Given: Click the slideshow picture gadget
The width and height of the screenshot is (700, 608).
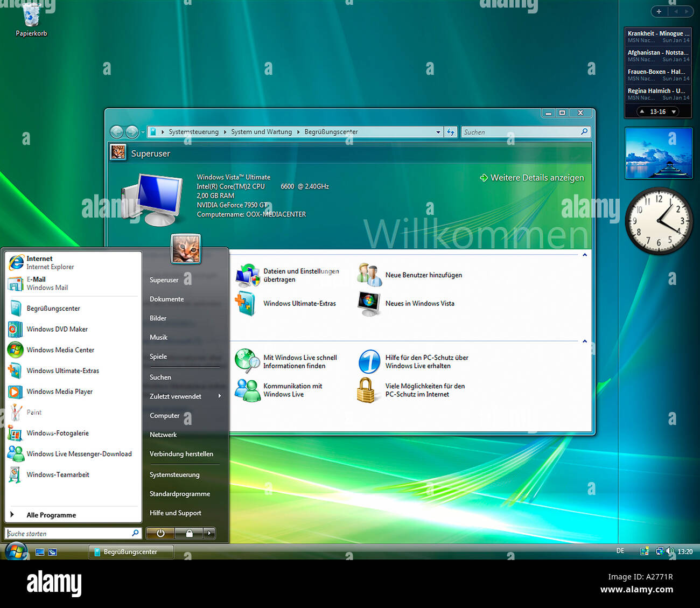Looking at the screenshot, I should [659, 153].
